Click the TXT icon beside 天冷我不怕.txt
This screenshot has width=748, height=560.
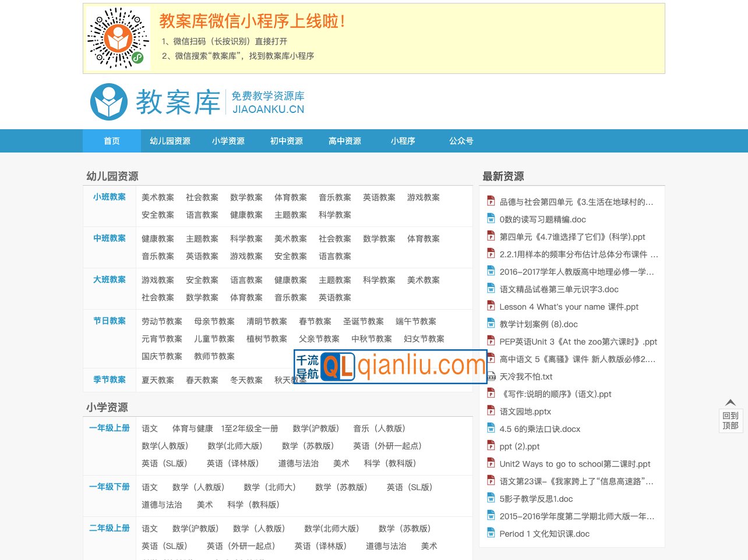491,377
